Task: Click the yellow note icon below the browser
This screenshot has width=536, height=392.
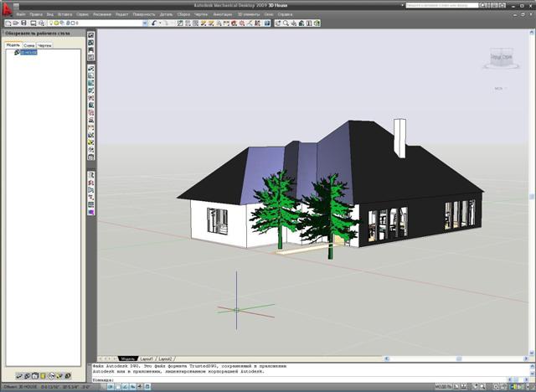Action: [43, 376]
